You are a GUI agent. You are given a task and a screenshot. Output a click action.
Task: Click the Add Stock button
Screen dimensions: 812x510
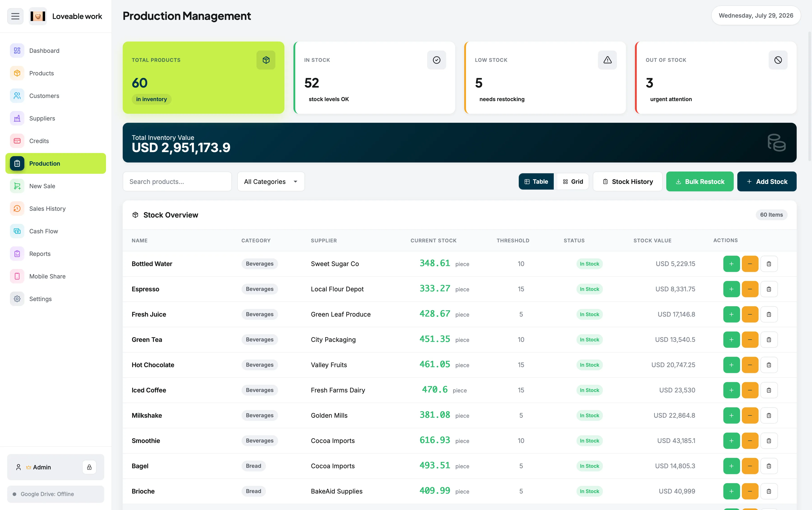click(x=767, y=181)
